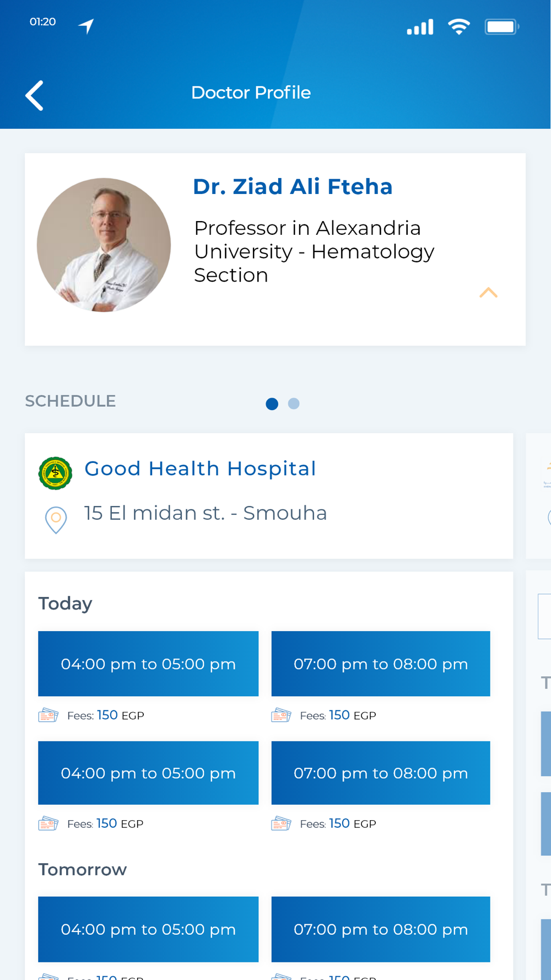
Task: Collapse doctor details with orange chevron
Action: [x=488, y=292]
